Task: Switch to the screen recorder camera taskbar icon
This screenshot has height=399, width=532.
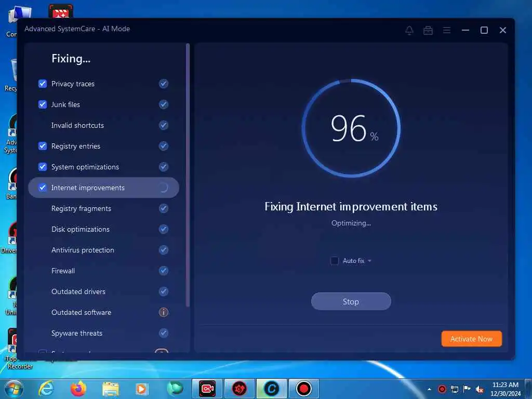Action: coord(207,389)
